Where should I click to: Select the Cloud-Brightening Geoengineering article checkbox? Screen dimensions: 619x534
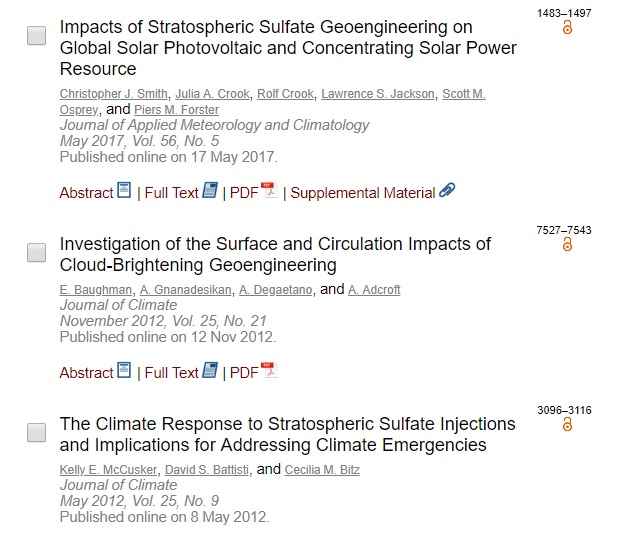pyautogui.click(x=36, y=252)
